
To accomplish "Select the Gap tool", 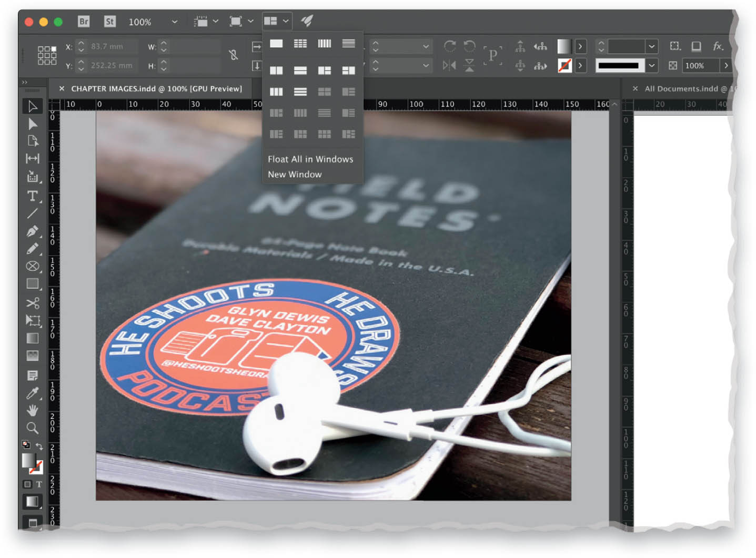I will pyautogui.click(x=33, y=158).
